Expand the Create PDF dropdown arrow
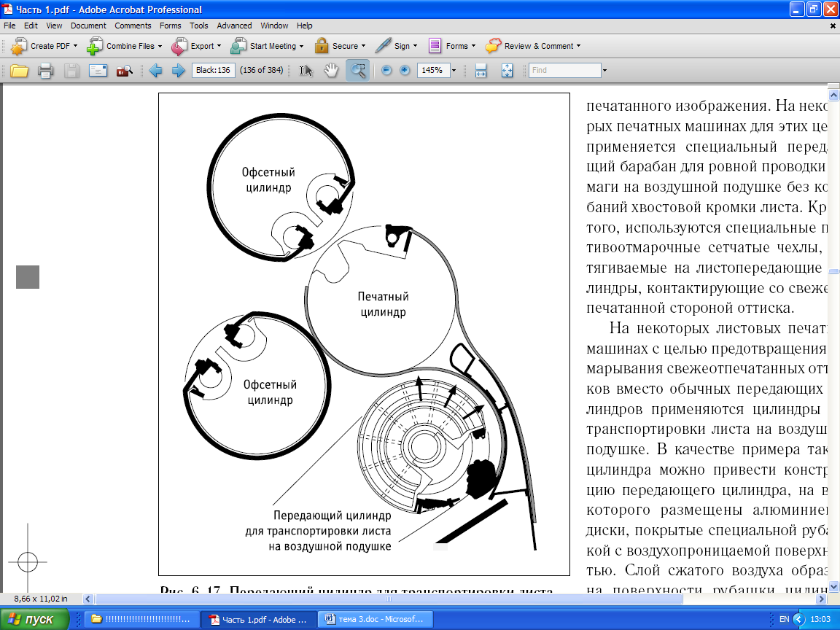Screen dimensions: 840x630 75,46
